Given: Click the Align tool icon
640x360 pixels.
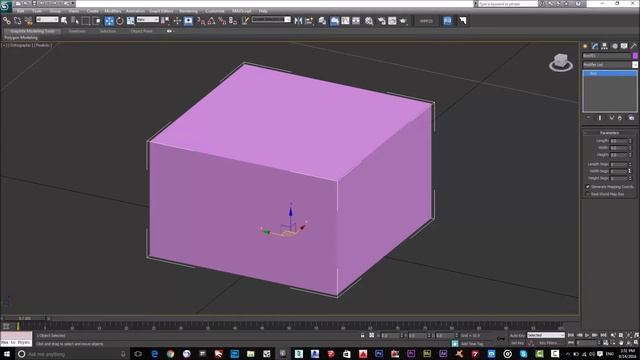Looking at the screenshot, I should click(309, 20).
